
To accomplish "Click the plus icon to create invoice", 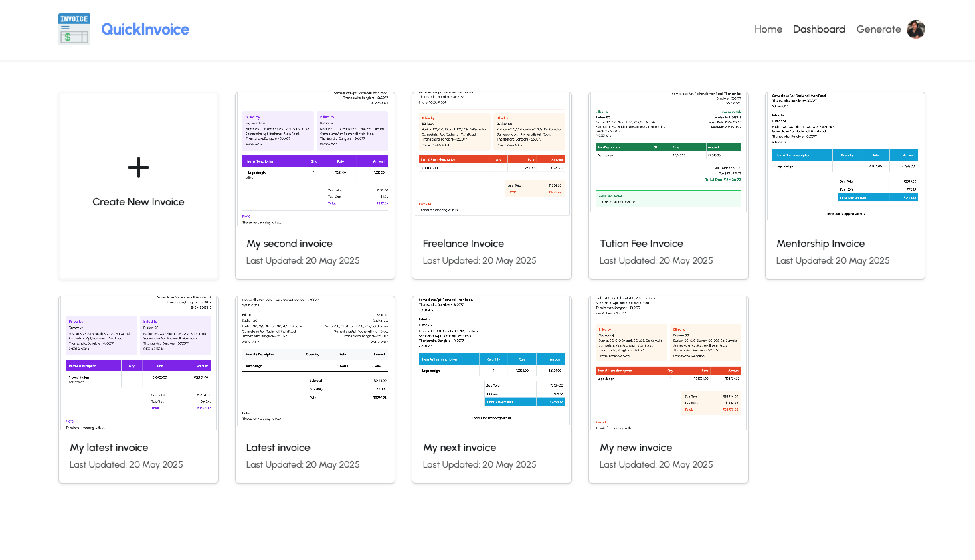I will pos(139,167).
